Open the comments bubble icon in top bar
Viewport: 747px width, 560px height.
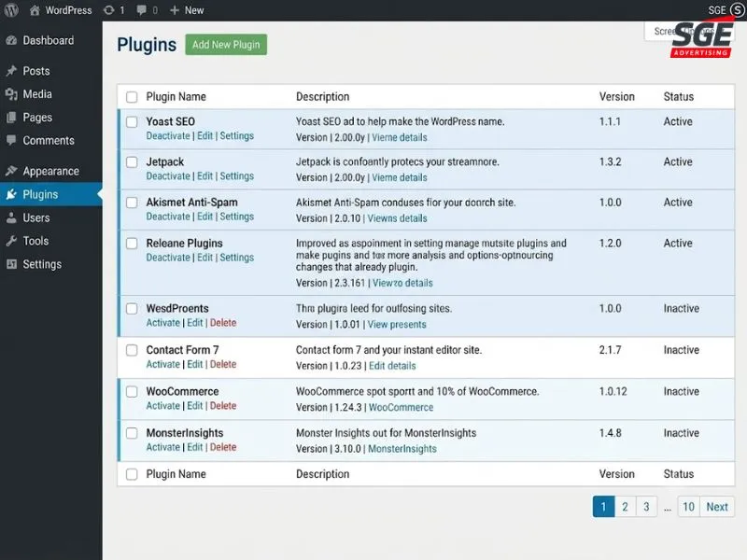click(x=142, y=10)
